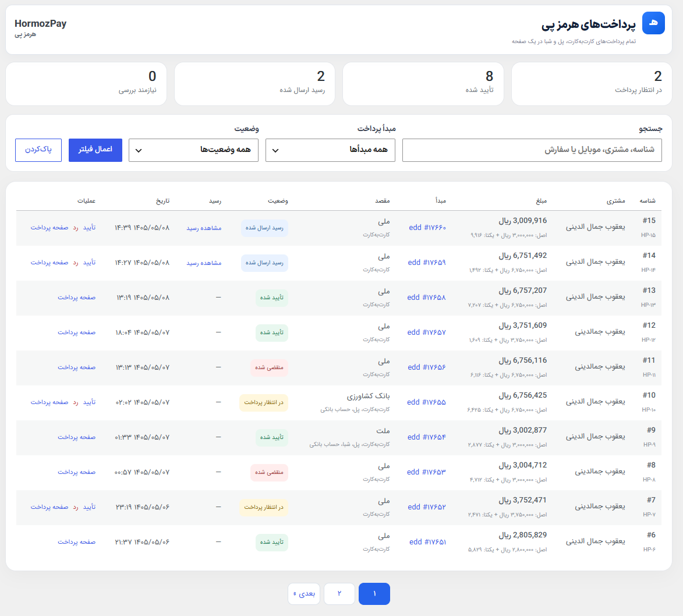Open مشاهده رسید link for payment #15

pos(204,228)
